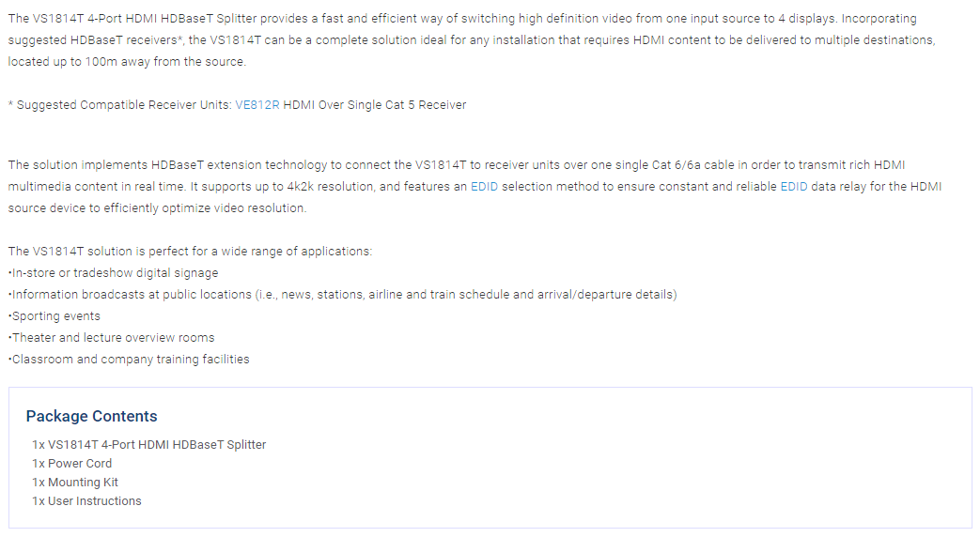
Task: Click the "Sporting events" bullet
Action: coord(54,316)
